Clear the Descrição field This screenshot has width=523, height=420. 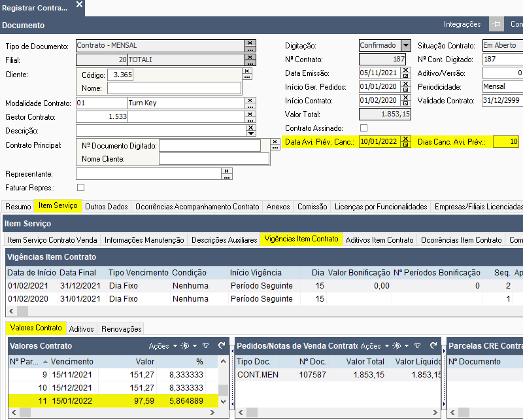click(251, 128)
